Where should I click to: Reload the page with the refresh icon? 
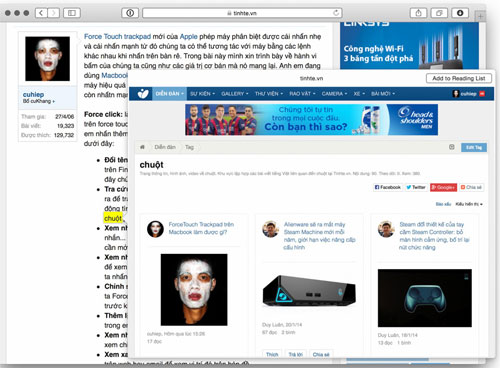tap(336, 13)
